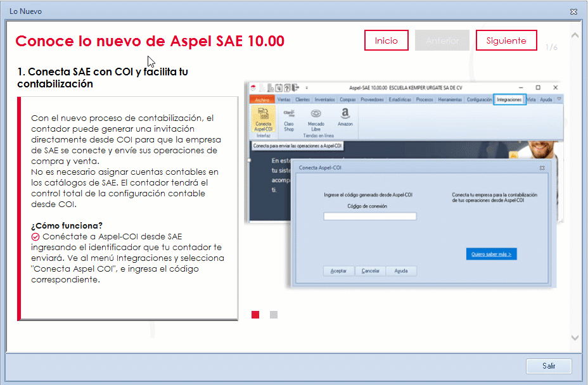
Task: Expand the ribbon chevron next to Ayuda
Action: point(558,98)
